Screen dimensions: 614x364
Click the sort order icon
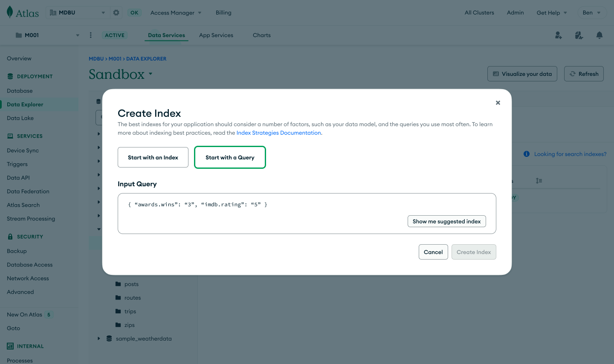tap(539, 181)
